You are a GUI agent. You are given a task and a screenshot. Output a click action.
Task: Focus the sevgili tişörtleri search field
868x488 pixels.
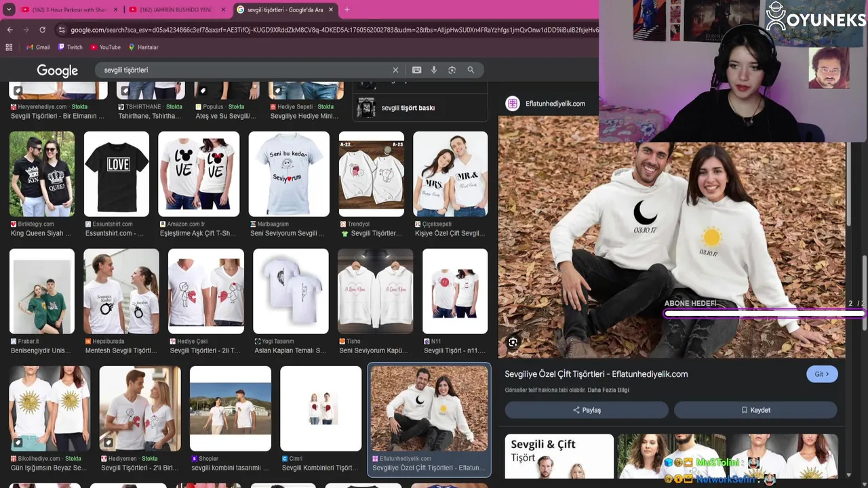click(244, 70)
